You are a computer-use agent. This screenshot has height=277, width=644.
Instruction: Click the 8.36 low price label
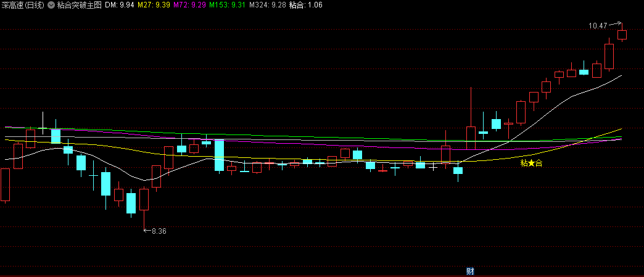(x=159, y=231)
